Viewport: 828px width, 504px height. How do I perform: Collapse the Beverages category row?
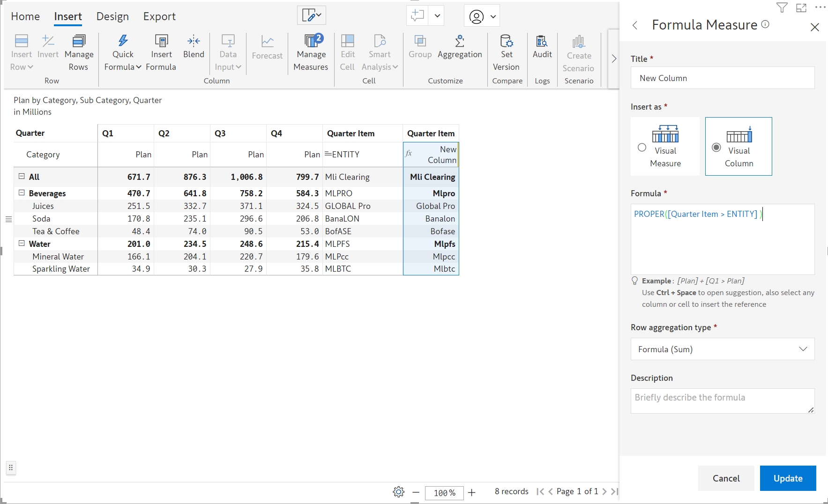click(22, 193)
